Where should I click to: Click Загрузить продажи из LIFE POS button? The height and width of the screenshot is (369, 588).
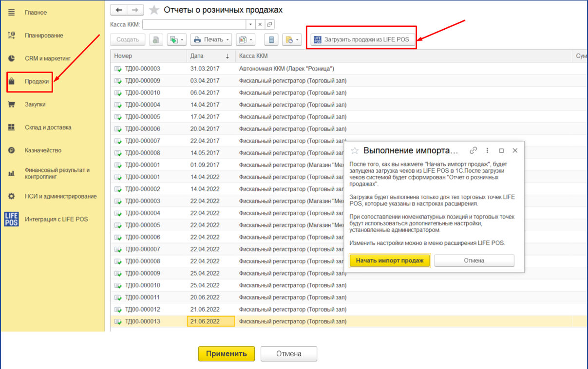coord(363,39)
